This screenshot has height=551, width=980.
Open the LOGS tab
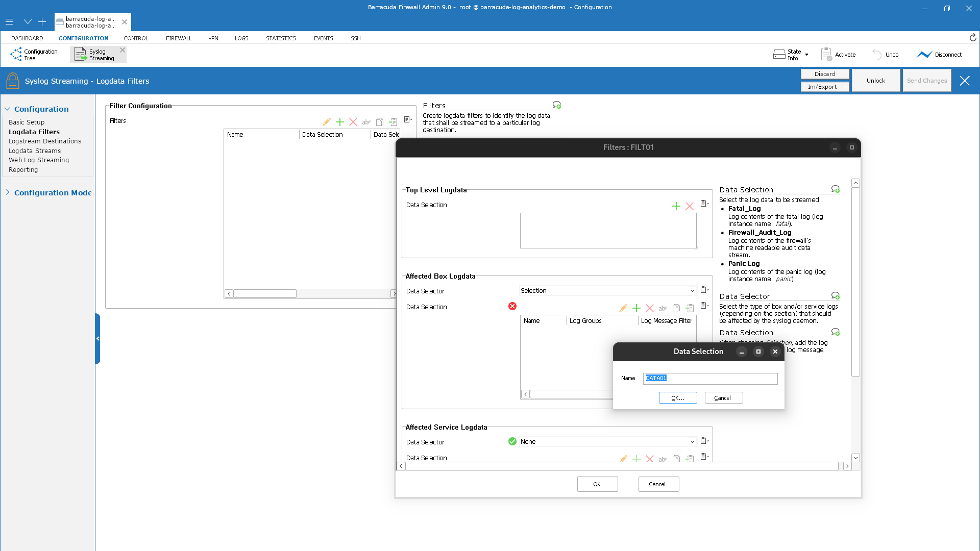[x=241, y=38]
